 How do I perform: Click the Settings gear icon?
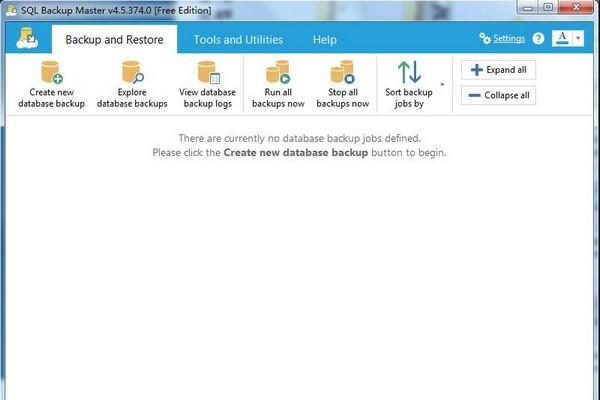click(x=485, y=38)
